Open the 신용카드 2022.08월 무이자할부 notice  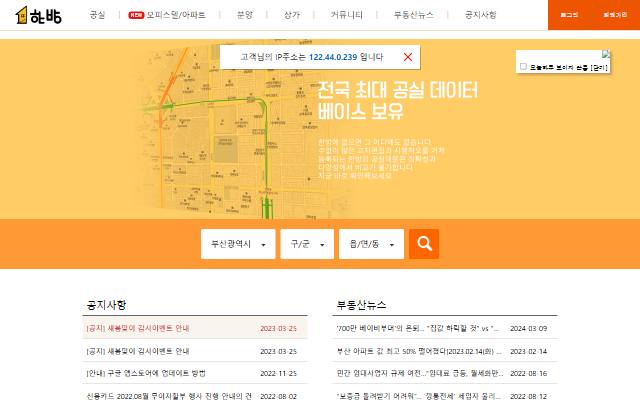point(169,396)
